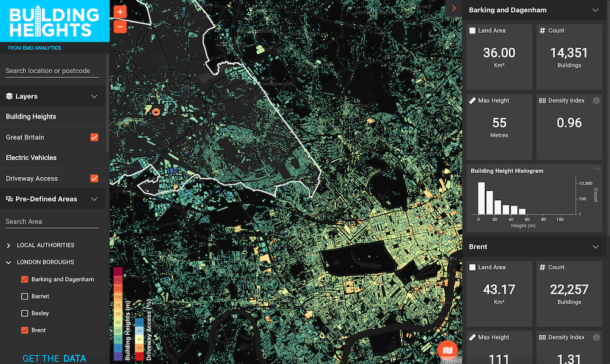
Task: Zoom in using the plus map control
Action: 120,11
